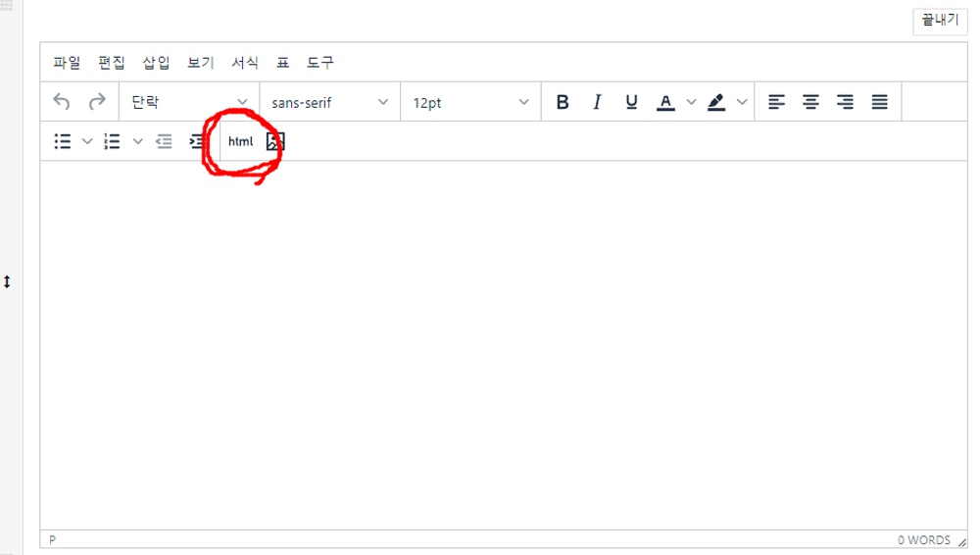The height and width of the screenshot is (555, 980).
Task: Open the 삽입 menu
Action: click(156, 63)
